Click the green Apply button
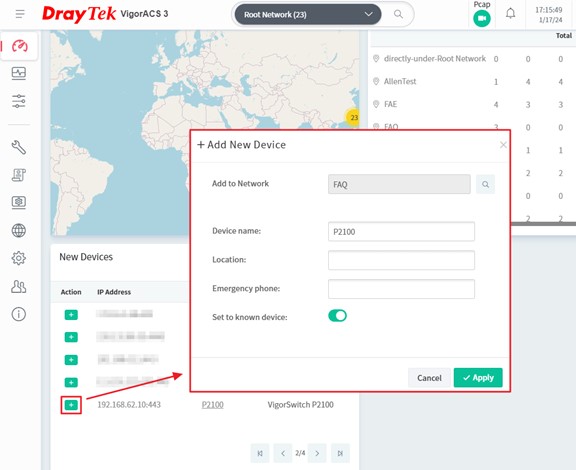Viewport: 576px width, 470px height. point(478,377)
